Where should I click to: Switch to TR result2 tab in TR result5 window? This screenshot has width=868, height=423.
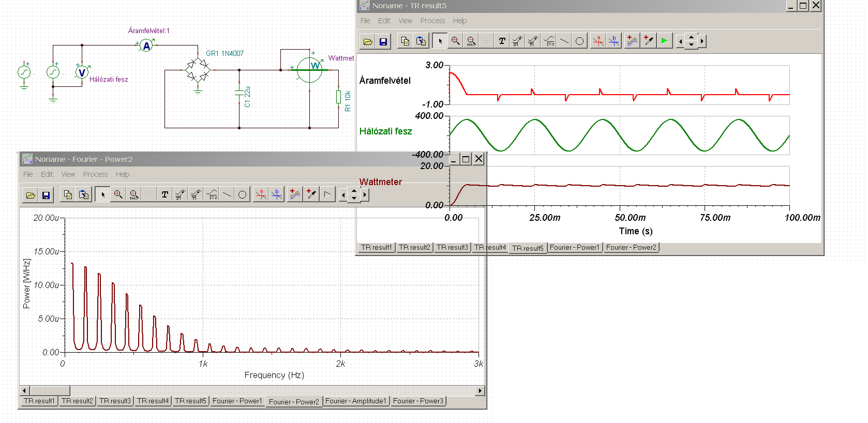[414, 248]
